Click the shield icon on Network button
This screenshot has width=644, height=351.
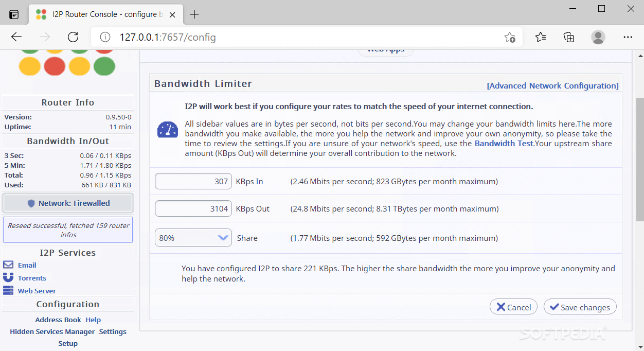tap(31, 203)
